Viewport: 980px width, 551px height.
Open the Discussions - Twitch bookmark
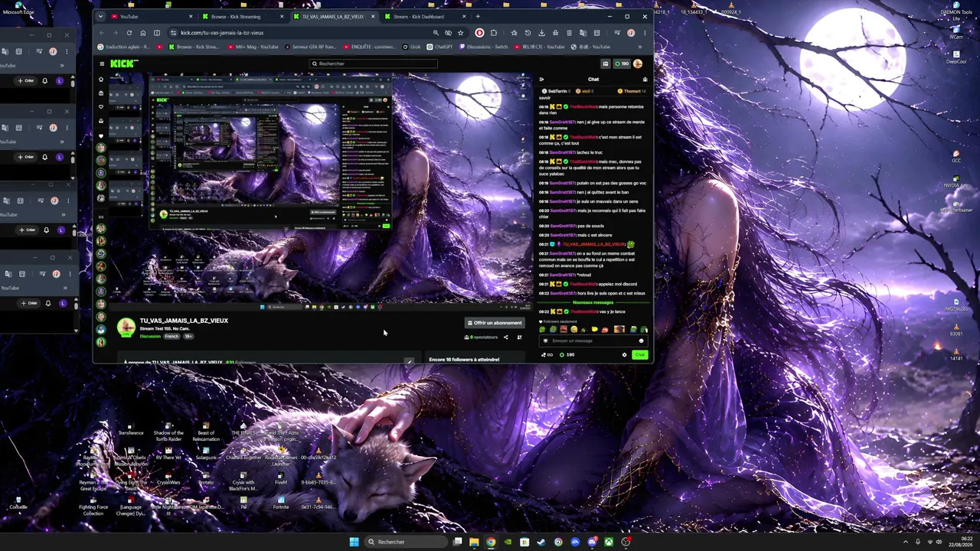click(x=483, y=47)
